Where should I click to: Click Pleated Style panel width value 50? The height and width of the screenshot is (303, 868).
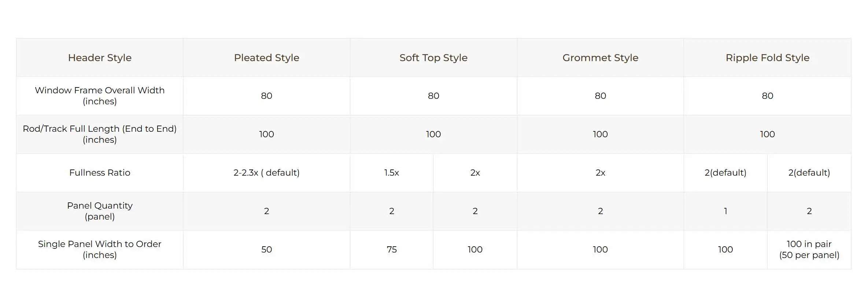[x=266, y=250]
